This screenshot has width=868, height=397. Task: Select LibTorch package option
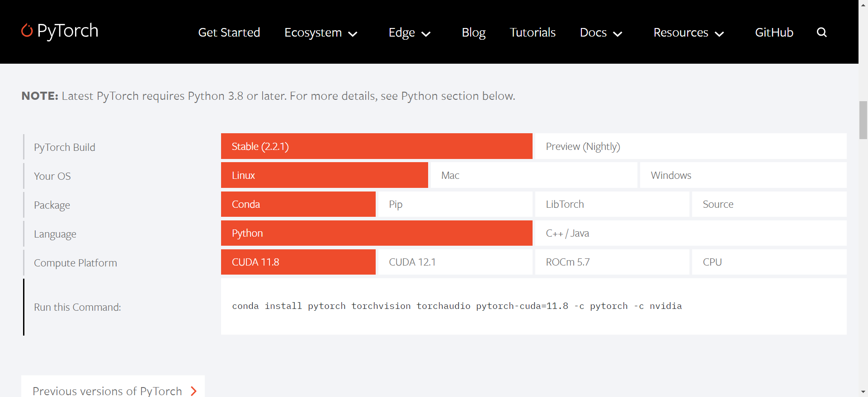click(x=612, y=204)
